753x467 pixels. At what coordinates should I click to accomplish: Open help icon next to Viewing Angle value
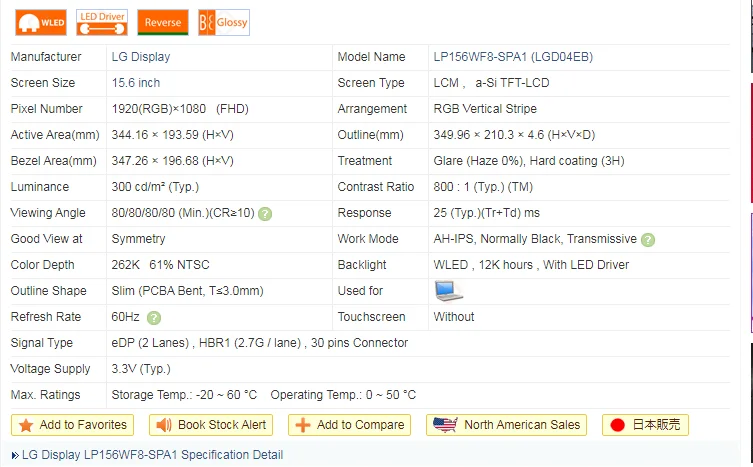click(265, 214)
